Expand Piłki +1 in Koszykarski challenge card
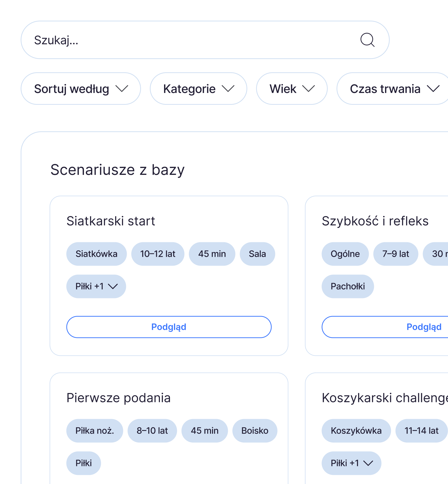 (351, 463)
